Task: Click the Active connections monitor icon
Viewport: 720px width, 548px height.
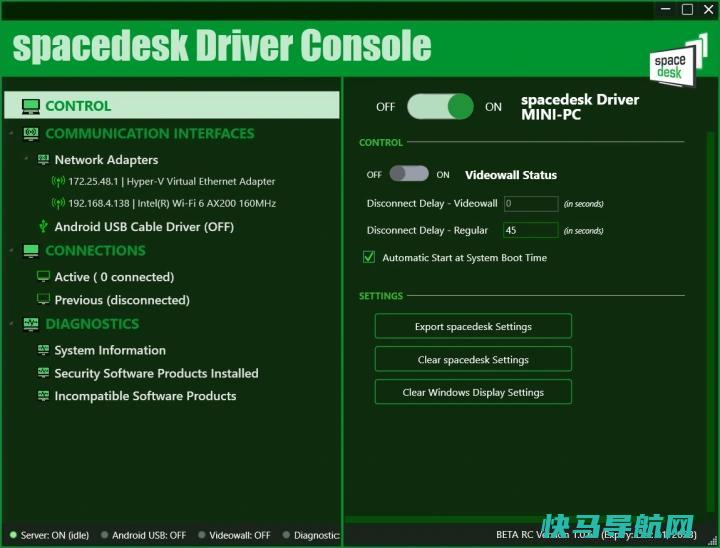Action: [x=43, y=277]
